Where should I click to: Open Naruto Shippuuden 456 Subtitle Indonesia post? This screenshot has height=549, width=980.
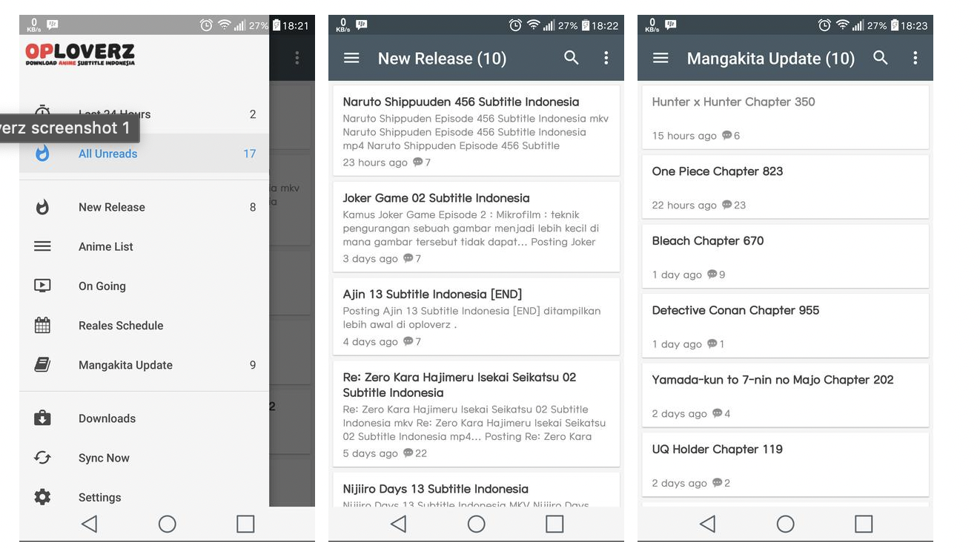pos(476,131)
